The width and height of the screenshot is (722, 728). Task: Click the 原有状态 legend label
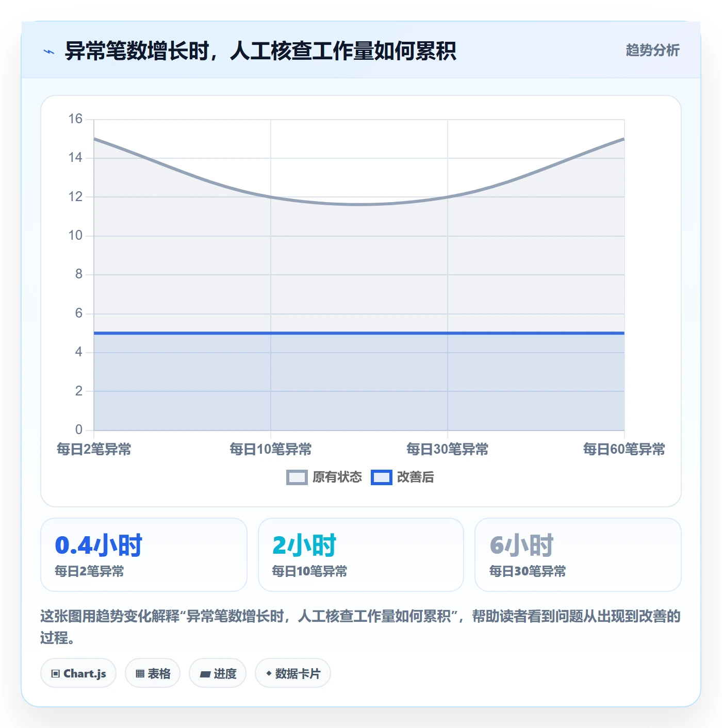pos(337,477)
